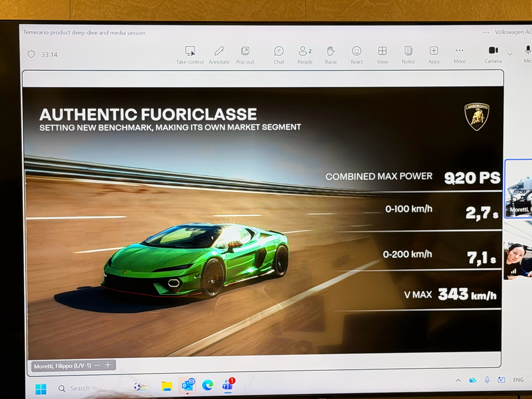Click the 33:14 meeting timer

click(x=49, y=55)
